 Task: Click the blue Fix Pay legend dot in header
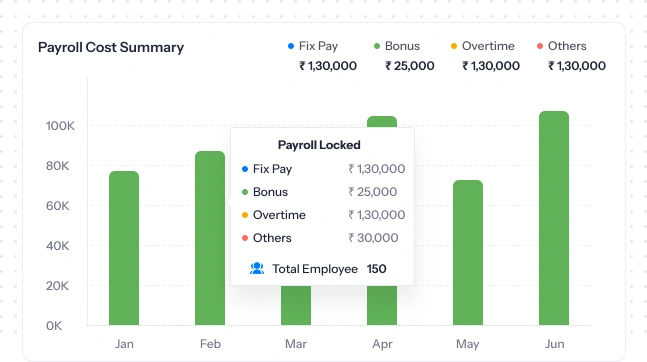point(291,46)
